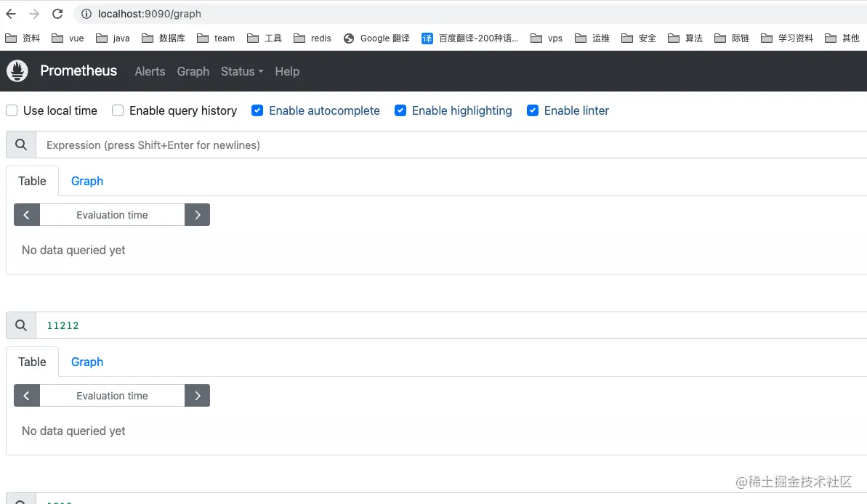
Task: Click the site info icon in the address bar
Action: [86, 14]
